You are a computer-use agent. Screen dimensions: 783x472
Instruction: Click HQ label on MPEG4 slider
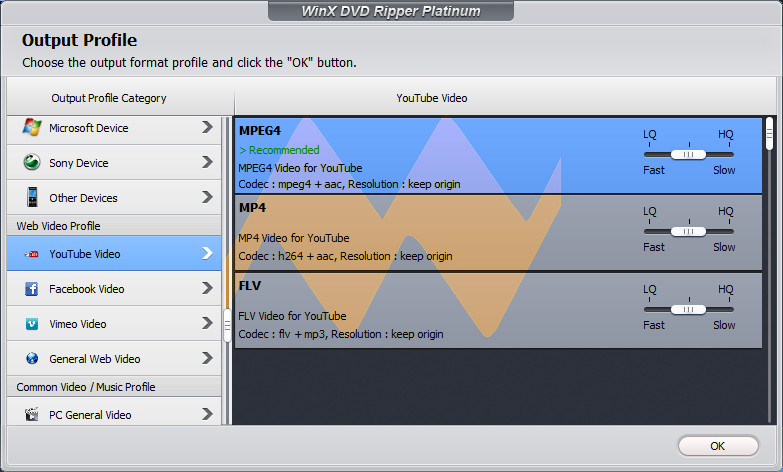point(726,134)
